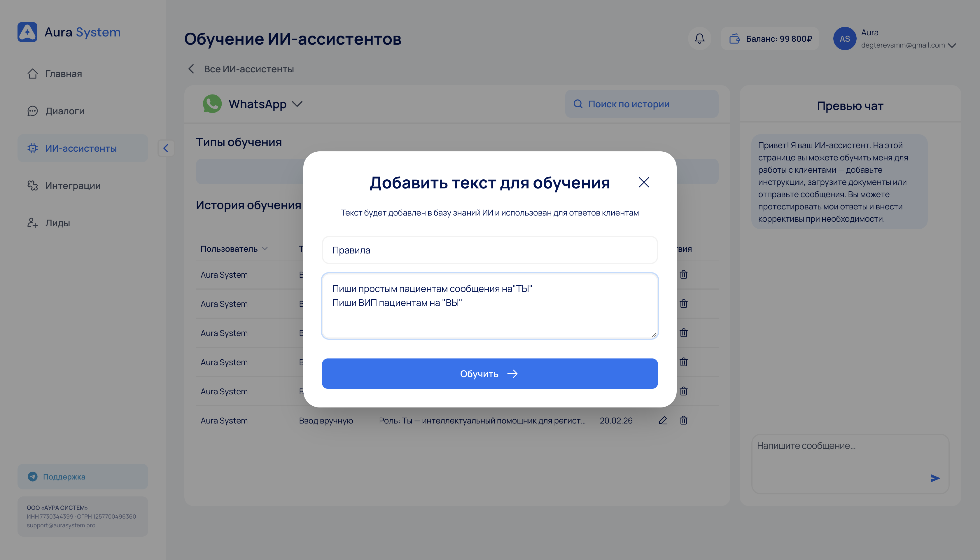Click the notification bell icon
Image resolution: width=980 pixels, height=560 pixels.
tap(699, 38)
